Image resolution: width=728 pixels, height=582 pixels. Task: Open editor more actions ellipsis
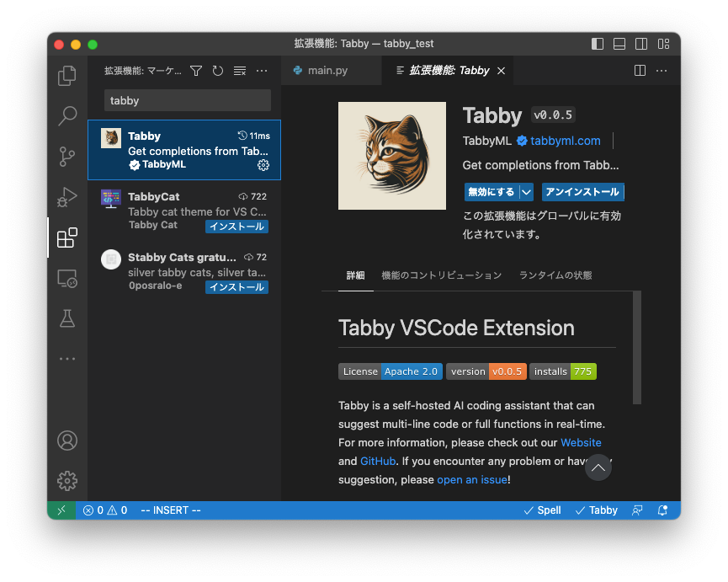(x=662, y=71)
